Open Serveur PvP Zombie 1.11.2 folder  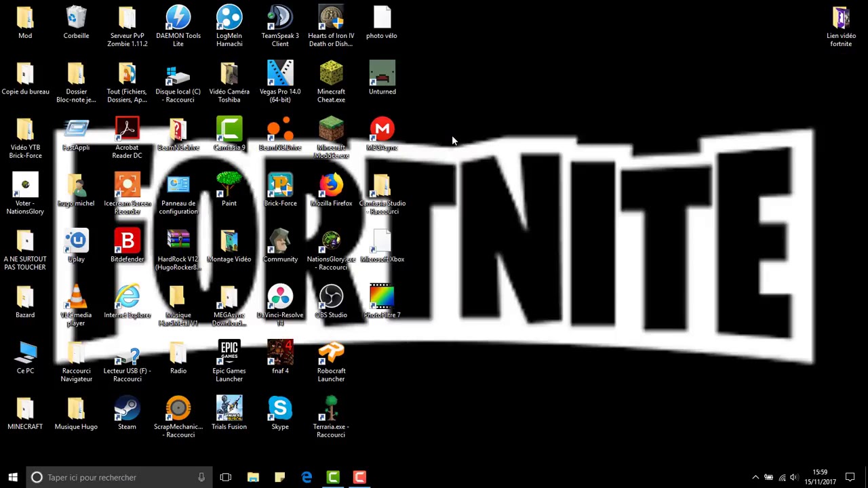click(x=127, y=26)
